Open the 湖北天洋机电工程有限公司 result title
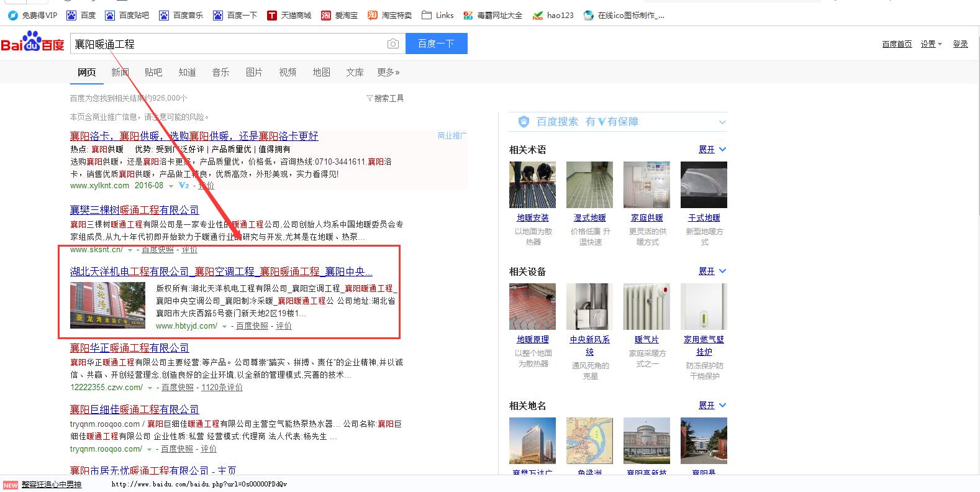 (221, 271)
